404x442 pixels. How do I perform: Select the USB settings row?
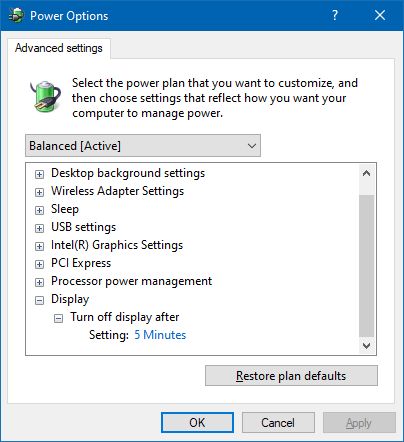click(83, 227)
